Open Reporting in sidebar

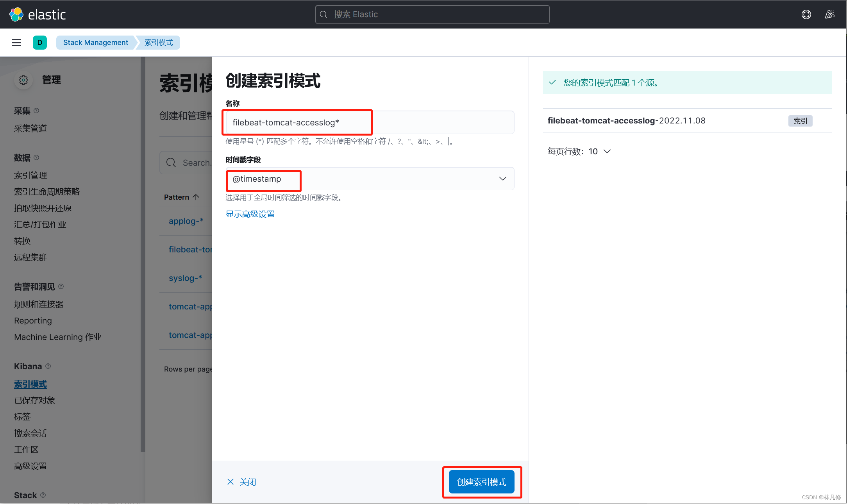(33, 320)
